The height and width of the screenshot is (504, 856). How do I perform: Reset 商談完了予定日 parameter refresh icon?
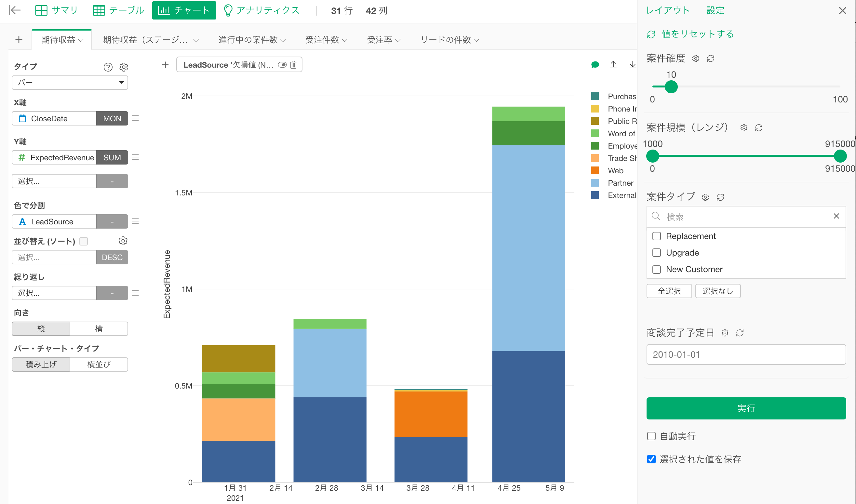coord(740,333)
